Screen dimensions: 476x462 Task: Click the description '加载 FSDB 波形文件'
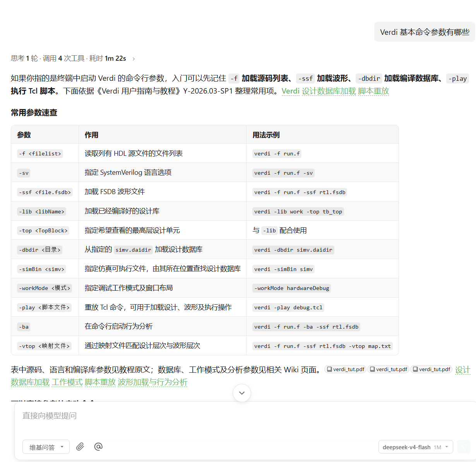tap(115, 192)
